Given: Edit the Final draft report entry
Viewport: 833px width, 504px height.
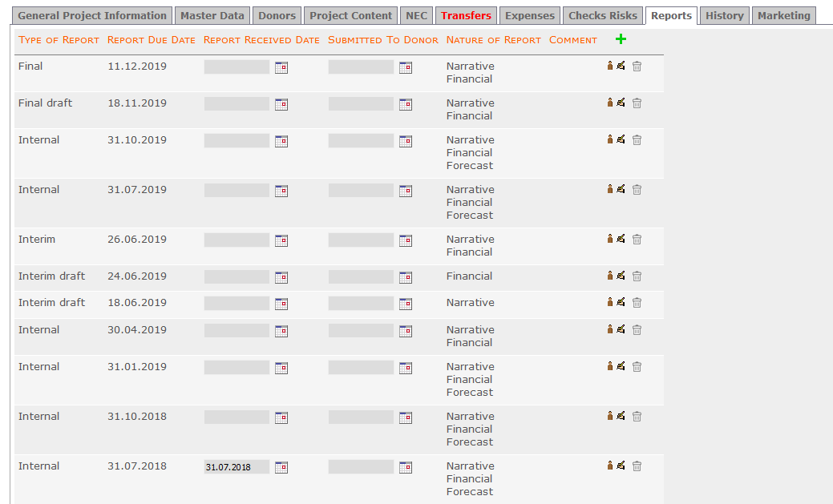Looking at the screenshot, I should 621,103.
